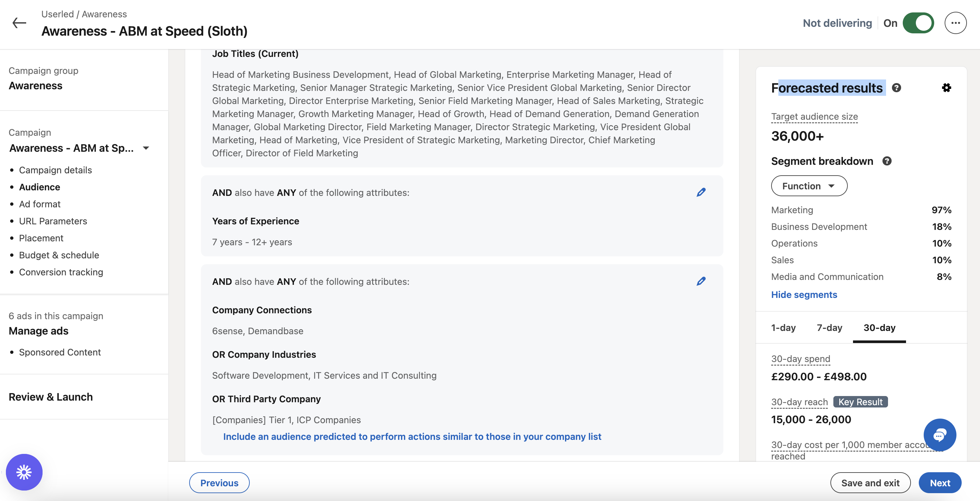Switch to the 1-day forecast tab
Screen dimensions: 980x501
783,328
